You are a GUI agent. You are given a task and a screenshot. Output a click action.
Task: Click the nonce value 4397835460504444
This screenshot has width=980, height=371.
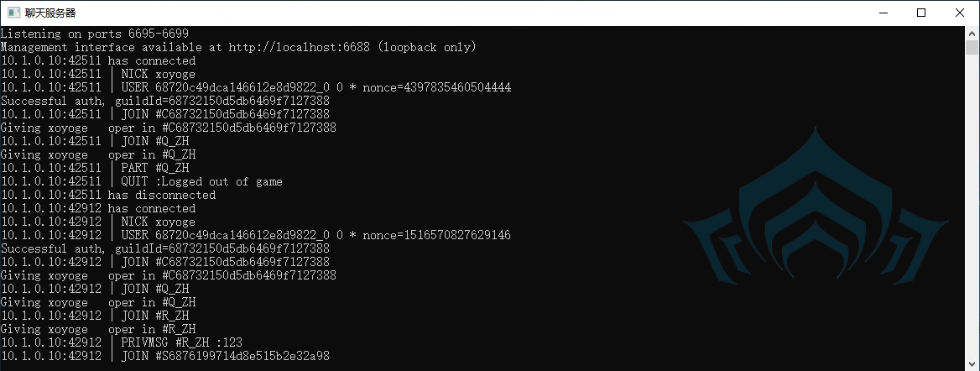point(457,87)
